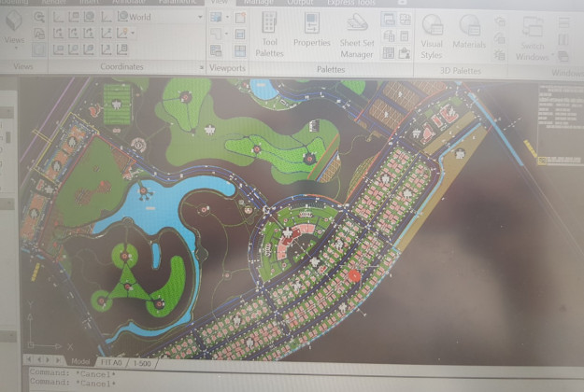Expand the Coordinates panel launcher arrow
The height and width of the screenshot is (392, 584).
click(202, 68)
